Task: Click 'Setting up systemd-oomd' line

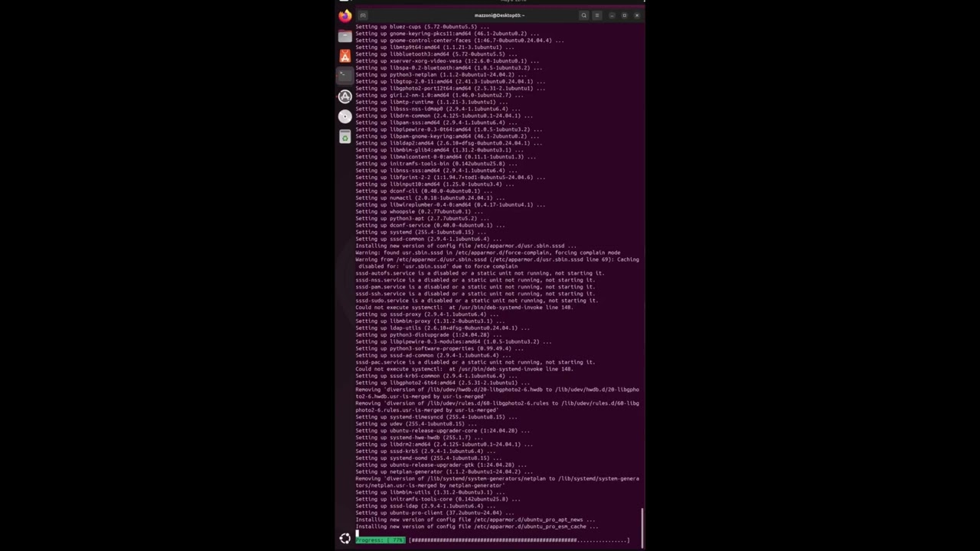Action: [x=428, y=458]
